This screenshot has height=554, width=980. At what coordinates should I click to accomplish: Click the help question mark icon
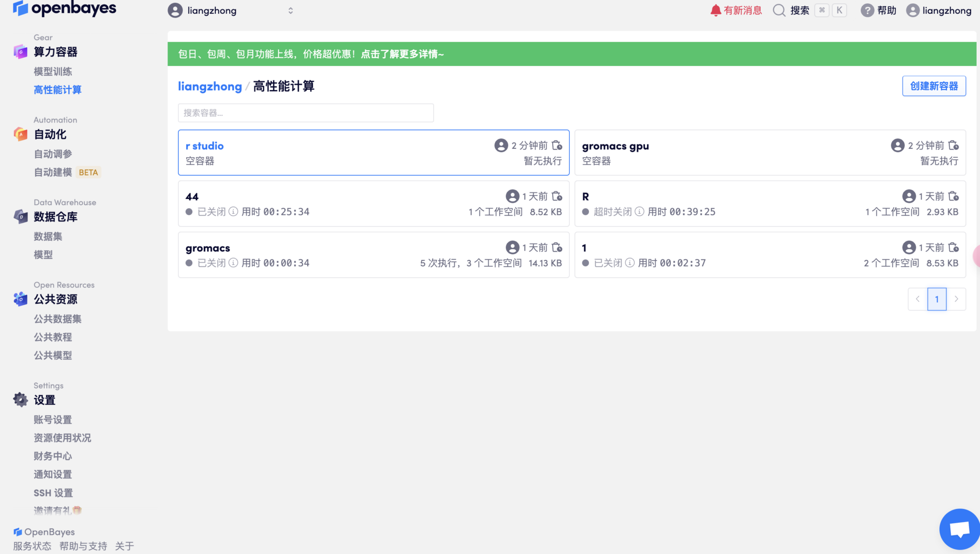(867, 11)
